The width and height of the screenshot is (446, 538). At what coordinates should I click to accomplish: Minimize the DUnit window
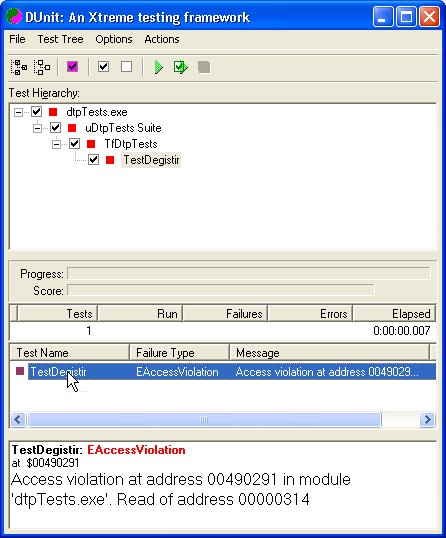(383, 16)
